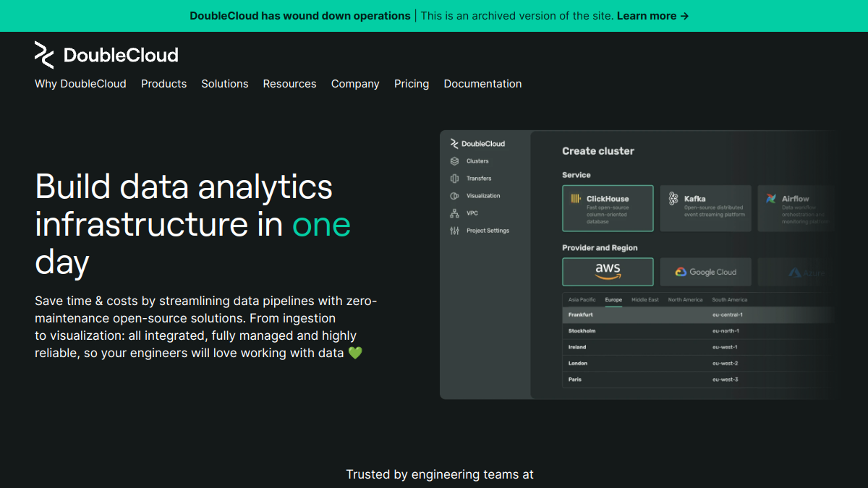The image size is (868, 488).
Task: Open the Resources menu
Action: point(289,84)
